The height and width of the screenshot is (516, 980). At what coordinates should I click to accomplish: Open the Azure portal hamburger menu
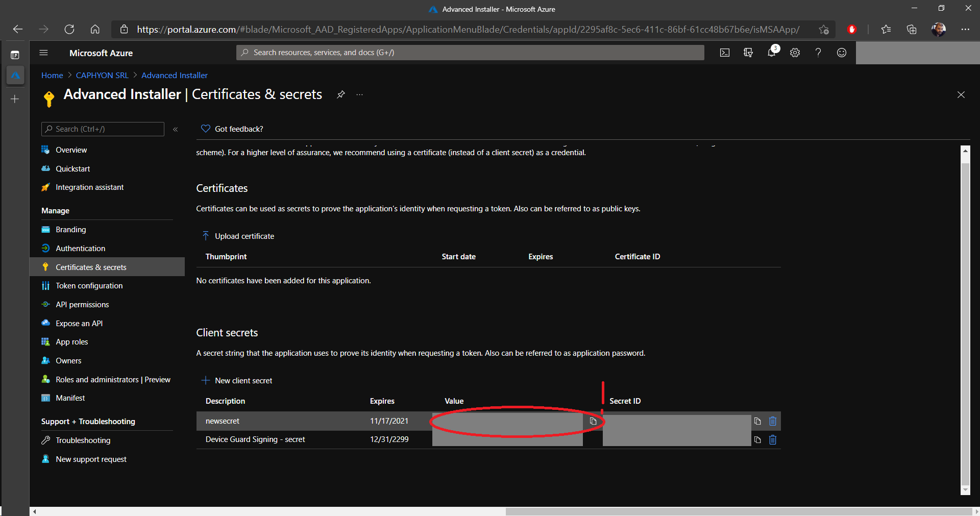tap(43, 53)
